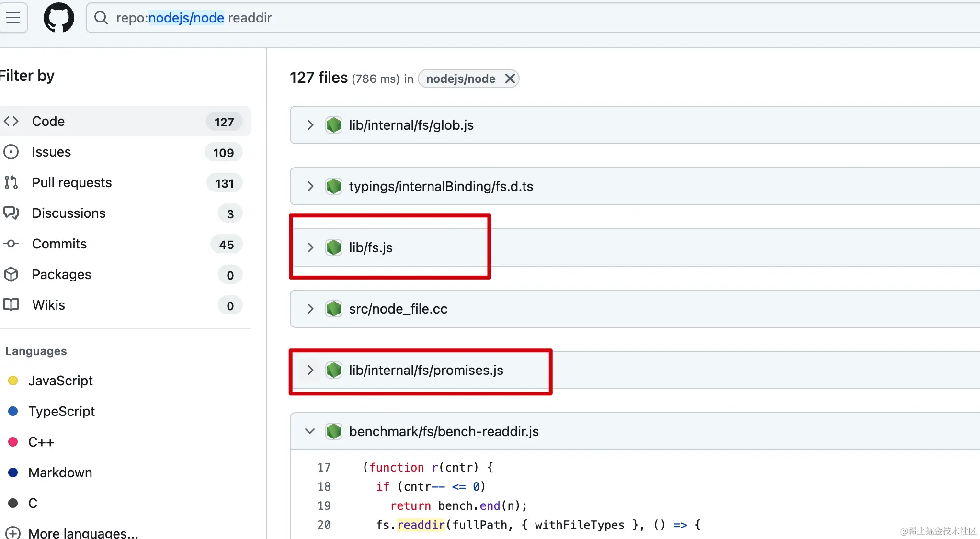Open file benchmark/fs/bench-readdir.js
The width and height of the screenshot is (980, 539).
click(444, 431)
